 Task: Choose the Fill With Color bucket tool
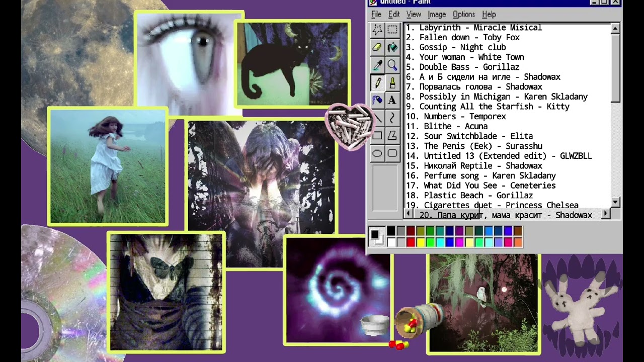pyautogui.click(x=392, y=47)
